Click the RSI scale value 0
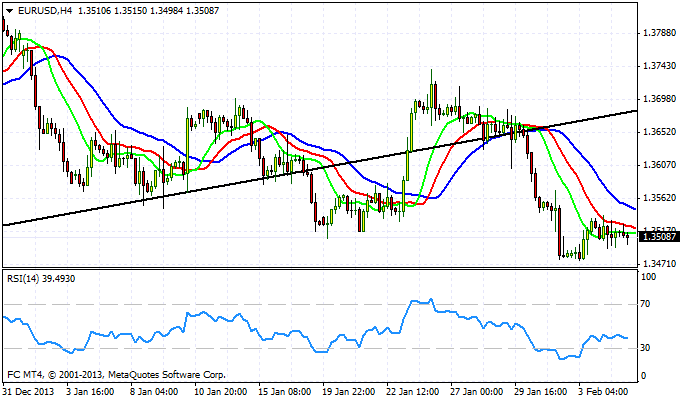 coord(643,376)
